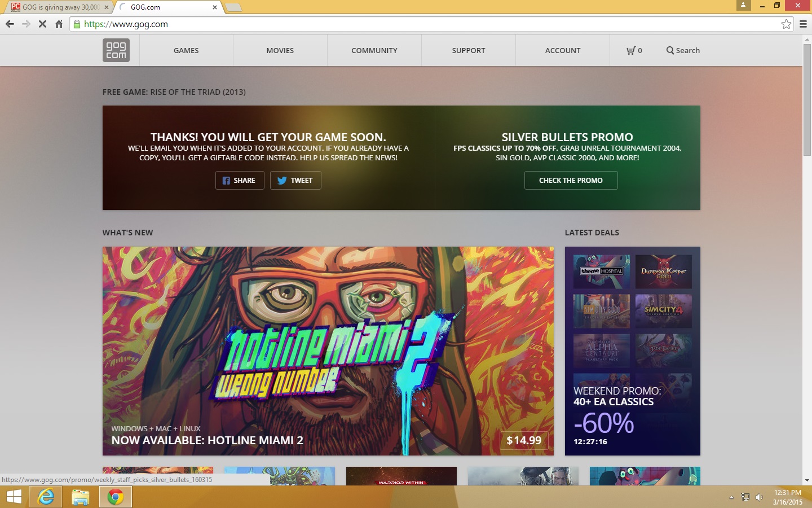Open the Hotline Miami 2 banner
812x508 pixels.
328,351
